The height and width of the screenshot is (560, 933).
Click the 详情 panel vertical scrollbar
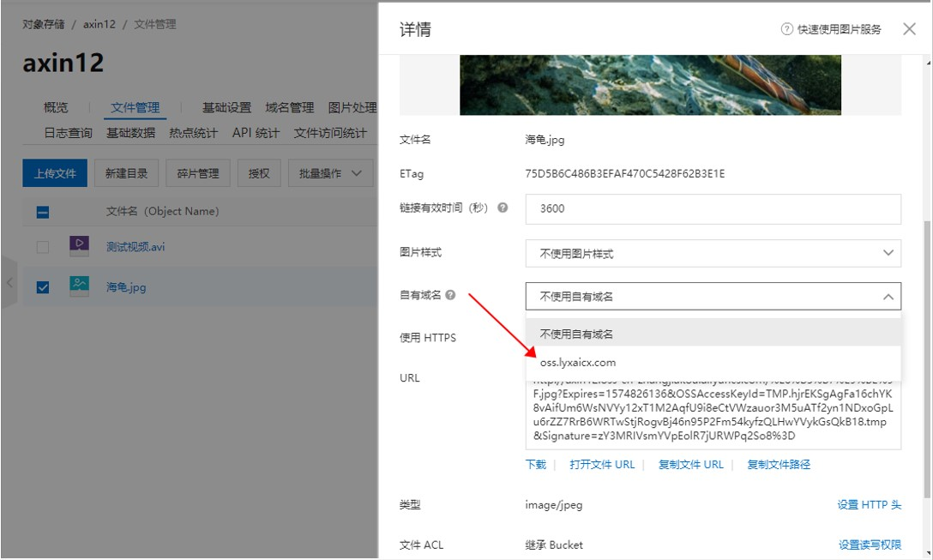[928, 358]
